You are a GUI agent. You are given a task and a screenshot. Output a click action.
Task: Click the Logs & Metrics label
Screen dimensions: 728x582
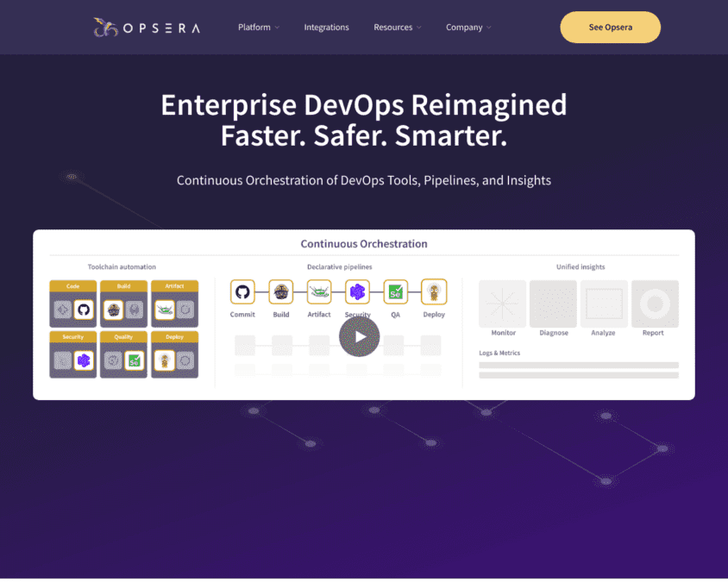pyautogui.click(x=499, y=354)
